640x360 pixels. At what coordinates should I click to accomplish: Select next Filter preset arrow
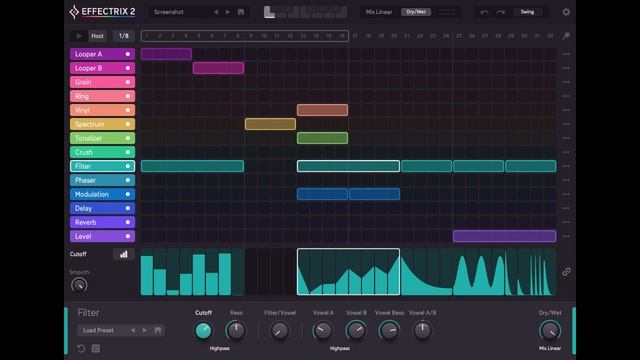[x=144, y=330]
